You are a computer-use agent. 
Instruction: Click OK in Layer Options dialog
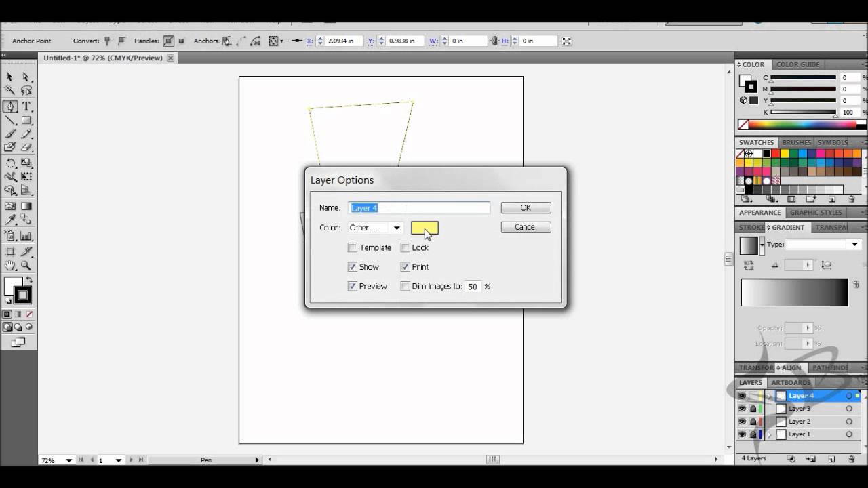click(526, 208)
